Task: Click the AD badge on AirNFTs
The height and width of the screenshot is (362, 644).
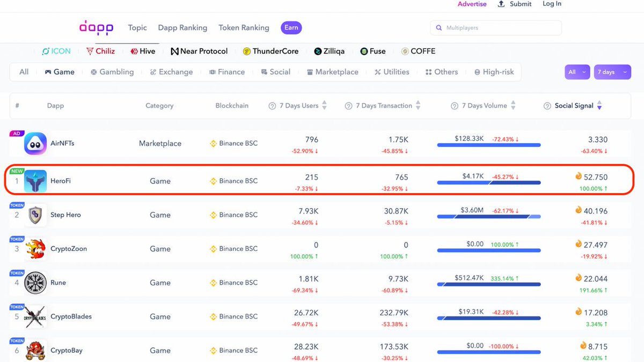Action: (x=17, y=134)
